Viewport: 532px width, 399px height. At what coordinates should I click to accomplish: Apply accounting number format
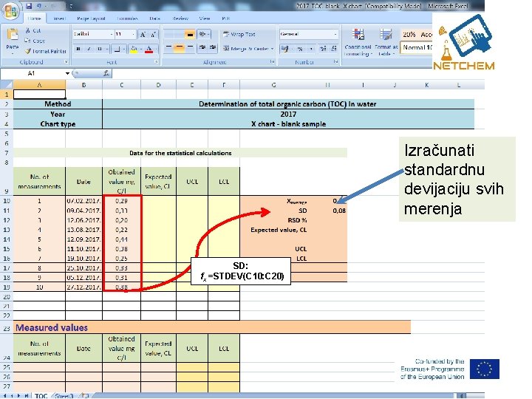[x=285, y=49]
